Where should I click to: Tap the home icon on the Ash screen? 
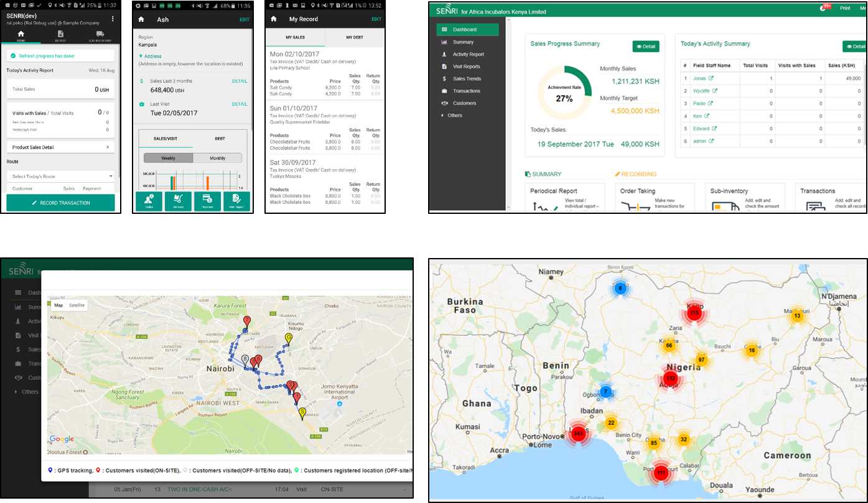141,19
